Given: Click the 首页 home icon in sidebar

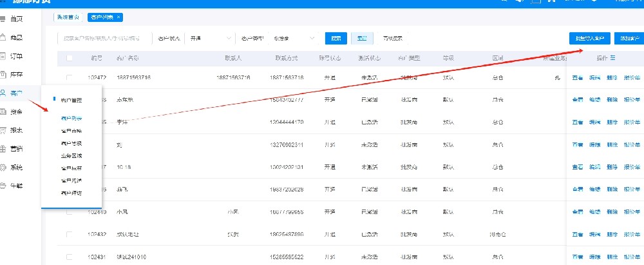Looking at the screenshot, I should click(x=4, y=19).
